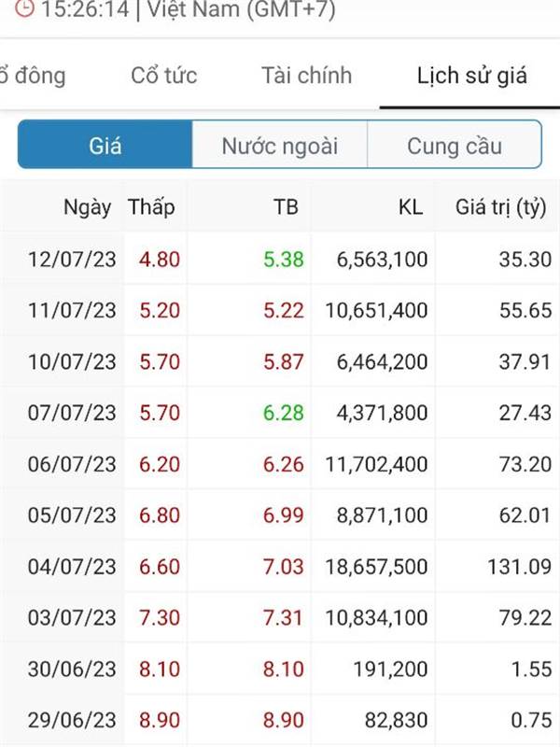The image size is (560, 747).
Task: Open the Tài chính tab
Action: [307, 76]
